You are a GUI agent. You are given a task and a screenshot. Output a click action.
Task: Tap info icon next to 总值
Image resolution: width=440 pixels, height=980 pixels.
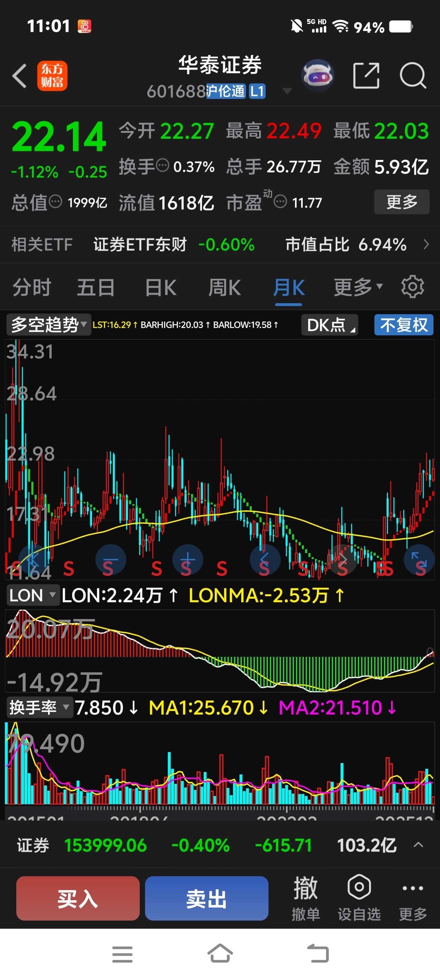(55, 201)
